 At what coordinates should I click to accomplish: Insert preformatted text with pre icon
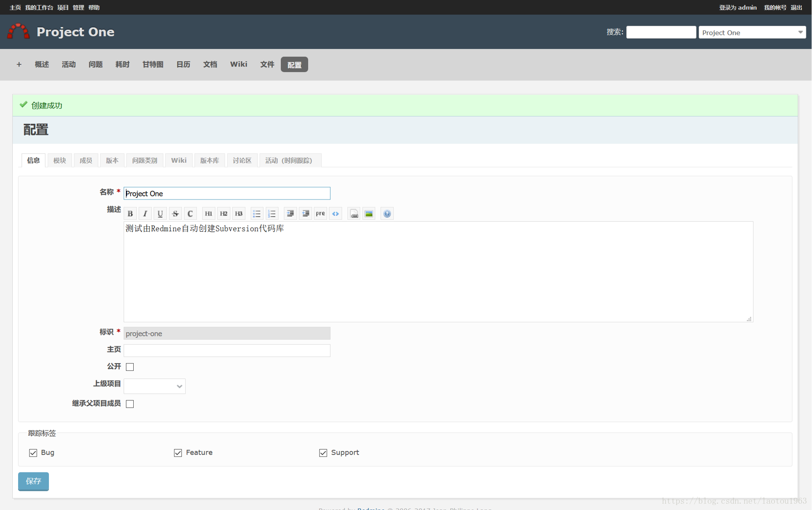pos(320,214)
